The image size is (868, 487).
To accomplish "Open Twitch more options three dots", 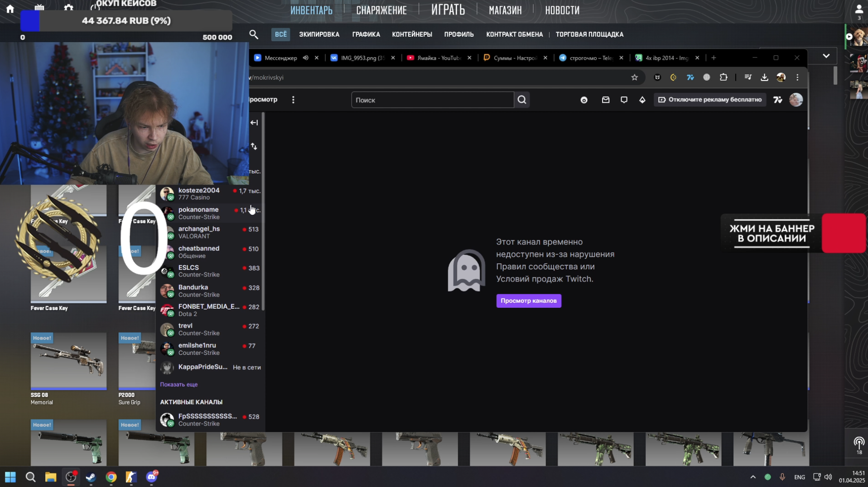I will tap(293, 100).
